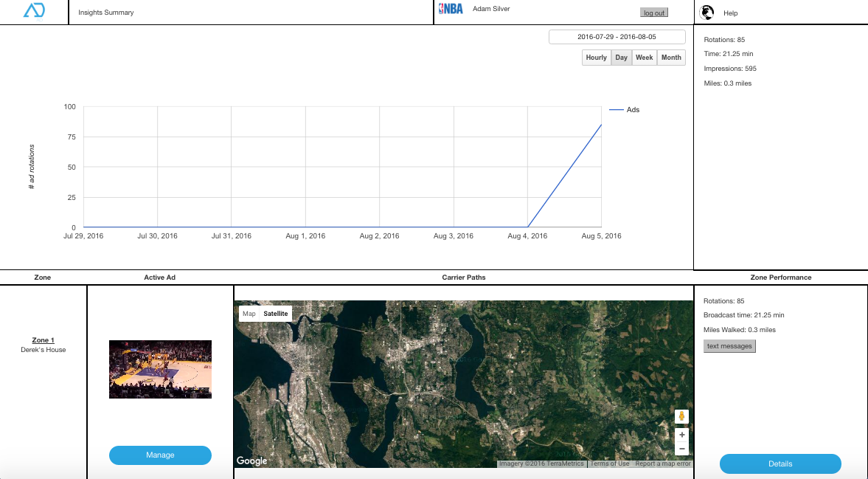Open the date range picker field

[617, 37]
